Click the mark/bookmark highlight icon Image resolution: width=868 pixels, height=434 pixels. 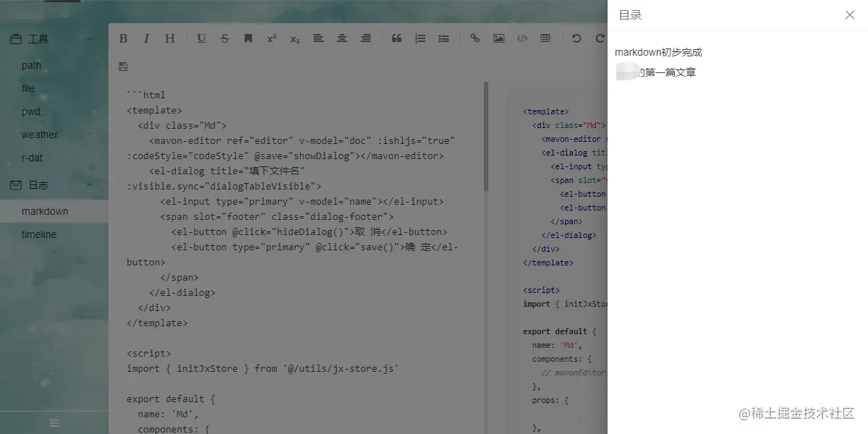click(x=248, y=38)
